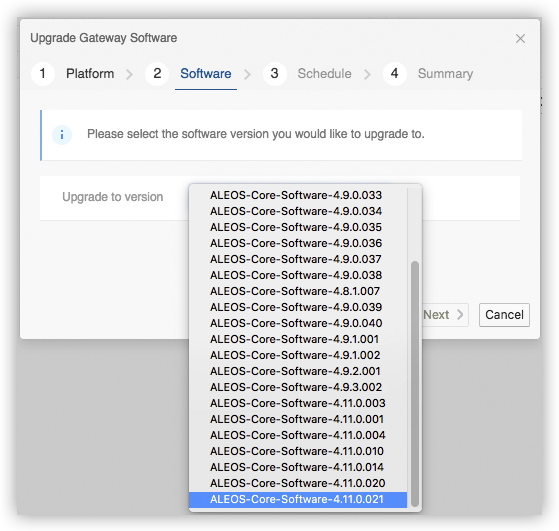559x531 pixels.
Task: Go to step 1 Platform tab
Action: coord(90,73)
